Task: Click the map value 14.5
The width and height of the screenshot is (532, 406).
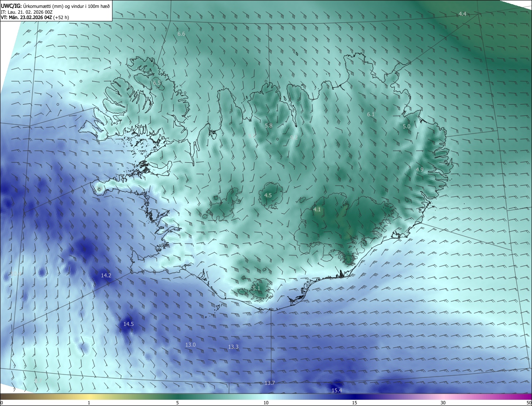Action: tap(128, 324)
